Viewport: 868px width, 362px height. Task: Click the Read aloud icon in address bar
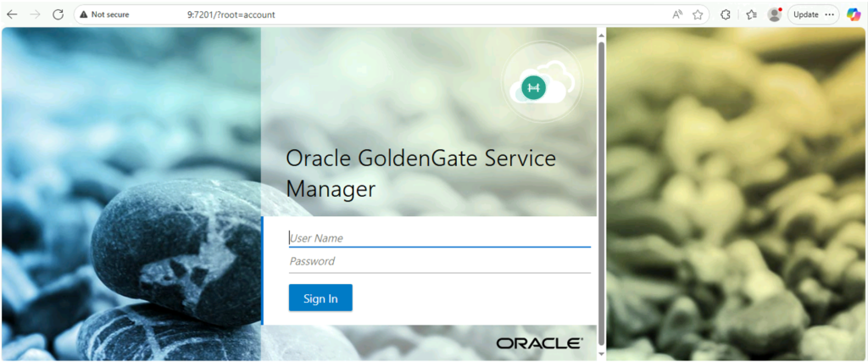(677, 15)
